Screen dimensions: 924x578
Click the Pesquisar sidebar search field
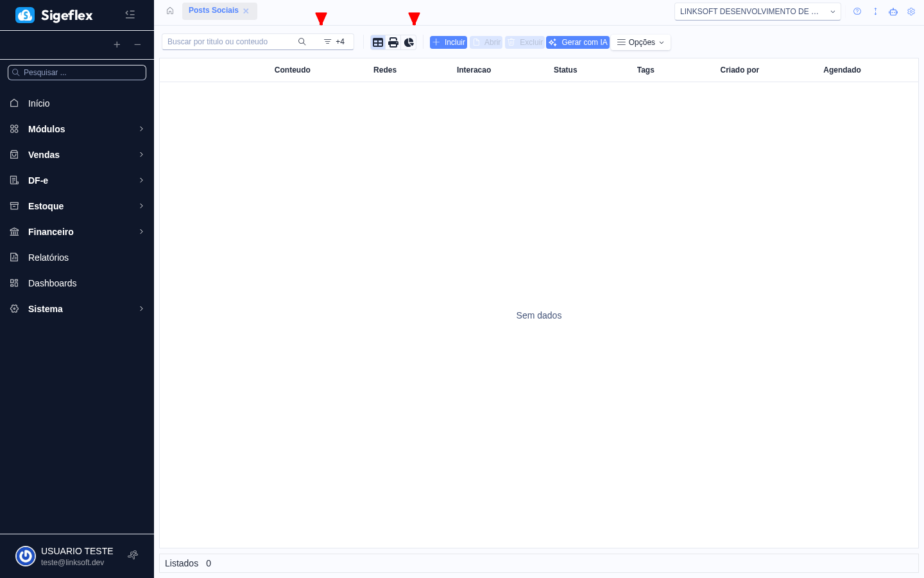[77, 72]
